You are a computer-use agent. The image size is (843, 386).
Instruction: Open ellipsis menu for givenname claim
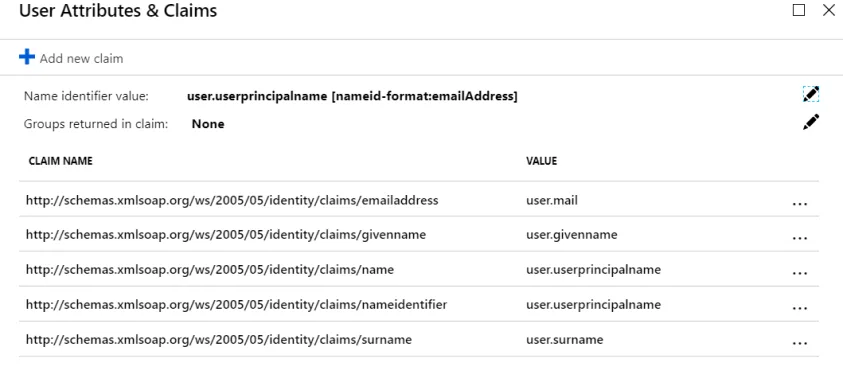tap(800, 239)
